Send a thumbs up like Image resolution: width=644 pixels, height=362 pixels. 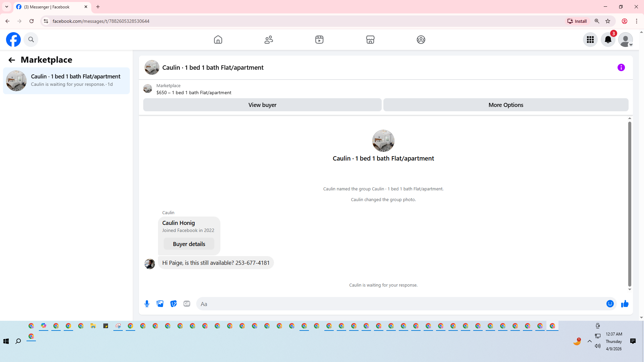point(625,304)
